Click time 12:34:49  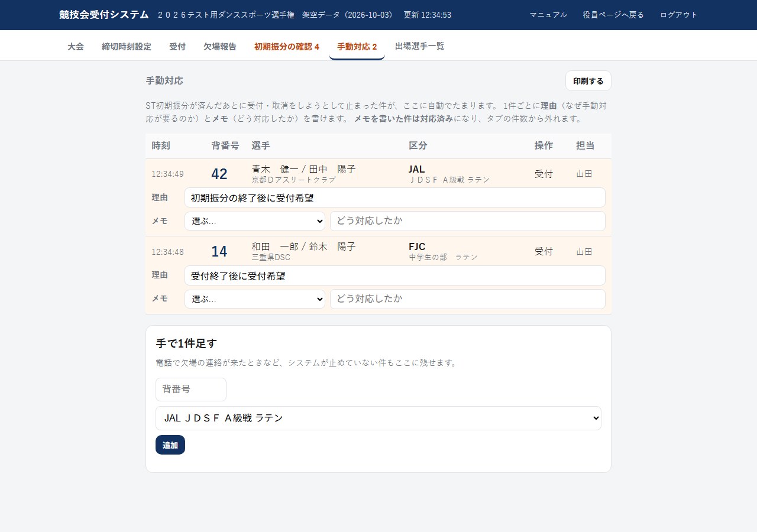167,174
